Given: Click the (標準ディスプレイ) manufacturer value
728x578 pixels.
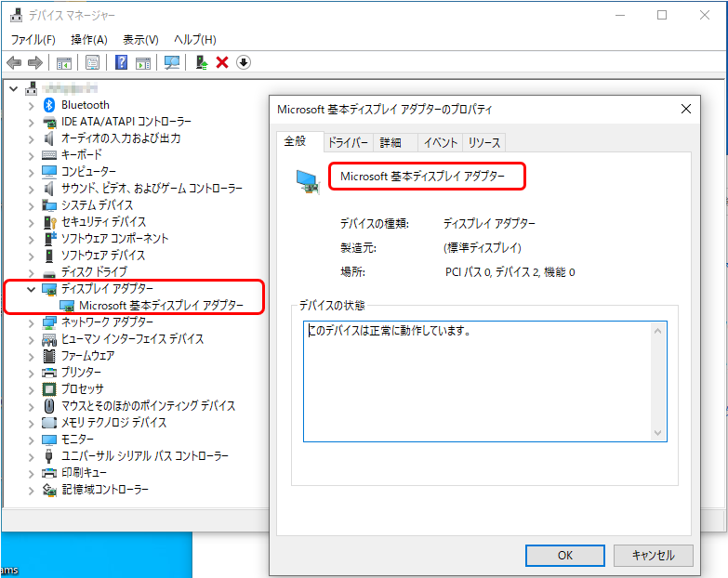Looking at the screenshot, I should (x=482, y=248).
